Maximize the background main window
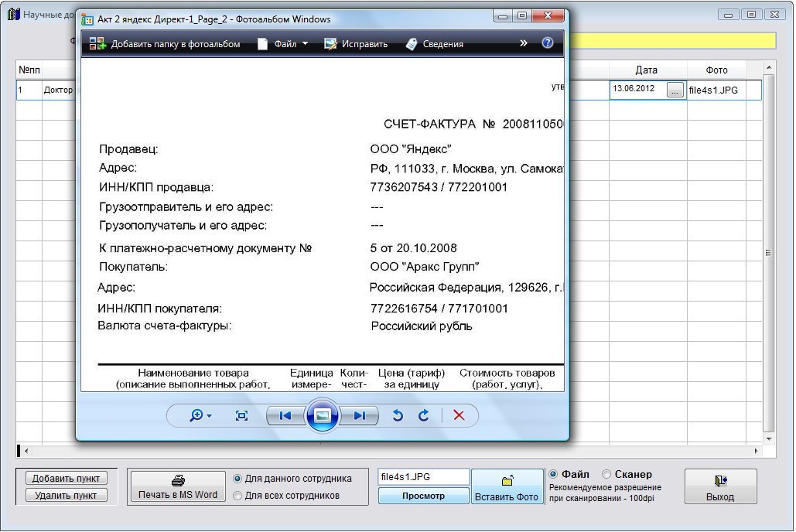The image size is (796, 532). [x=752, y=15]
